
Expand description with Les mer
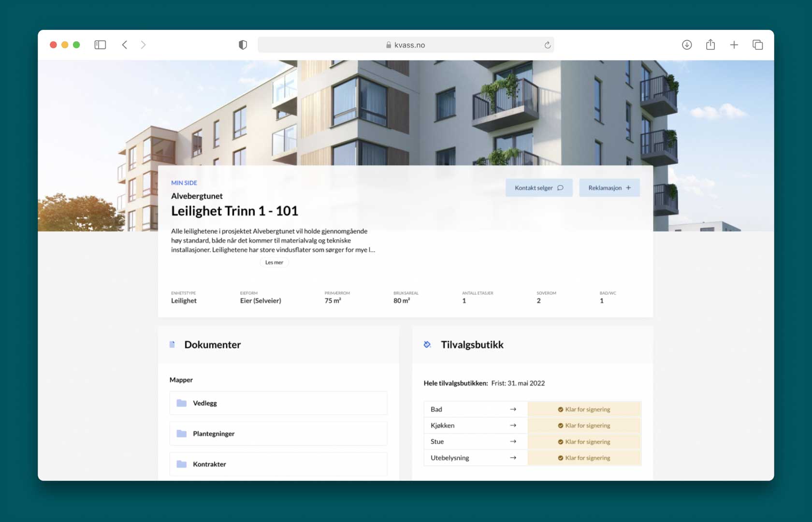[274, 262]
